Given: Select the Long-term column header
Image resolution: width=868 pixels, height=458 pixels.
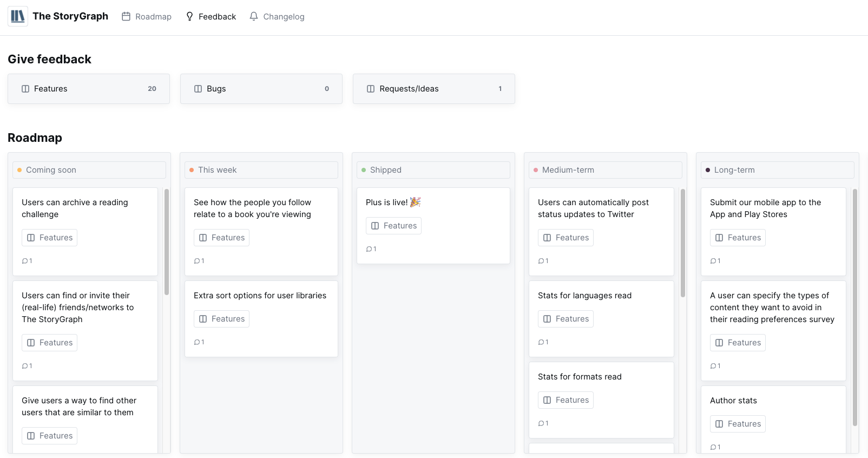Looking at the screenshot, I should [778, 170].
